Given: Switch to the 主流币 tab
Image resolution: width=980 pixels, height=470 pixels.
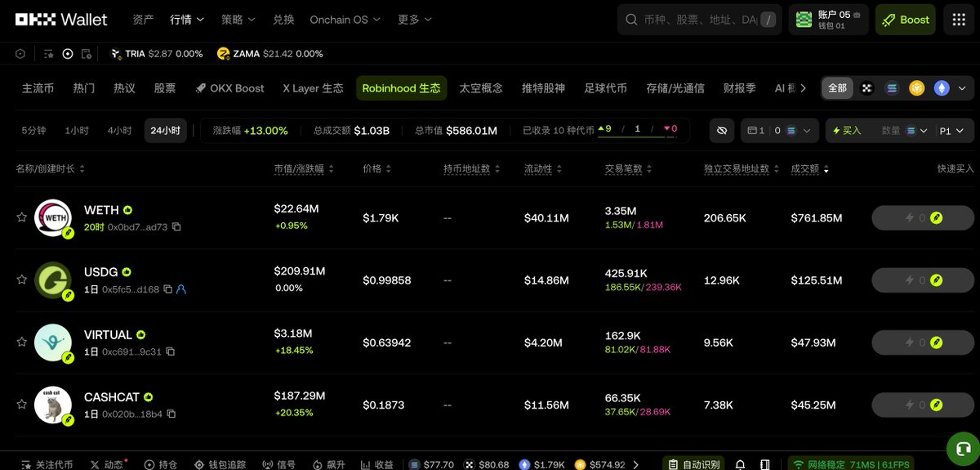Looking at the screenshot, I should click(x=38, y=88).
